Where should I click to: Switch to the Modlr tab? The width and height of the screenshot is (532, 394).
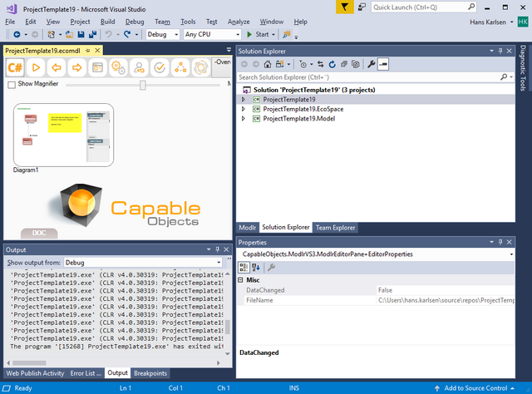tap(248, 228)
